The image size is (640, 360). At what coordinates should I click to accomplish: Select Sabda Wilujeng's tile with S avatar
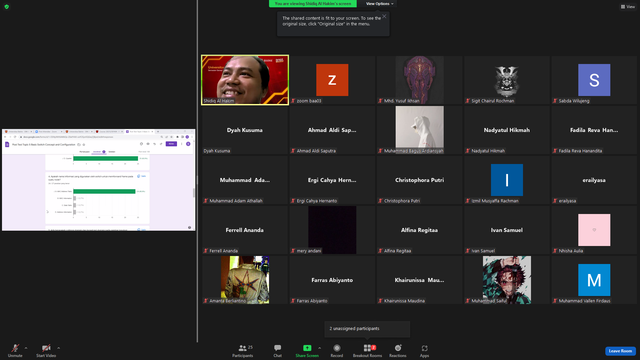[x=594, y=80]
